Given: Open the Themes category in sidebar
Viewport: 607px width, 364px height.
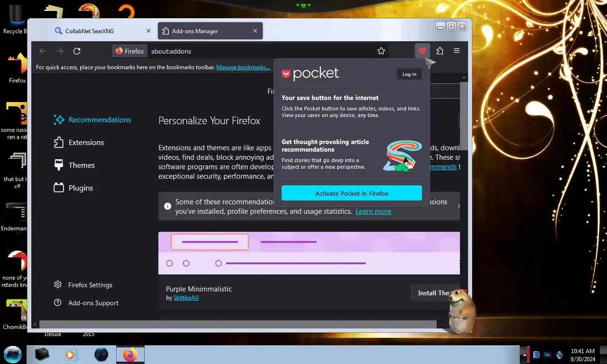Looking at the screenshot, I should coord(74,165).
